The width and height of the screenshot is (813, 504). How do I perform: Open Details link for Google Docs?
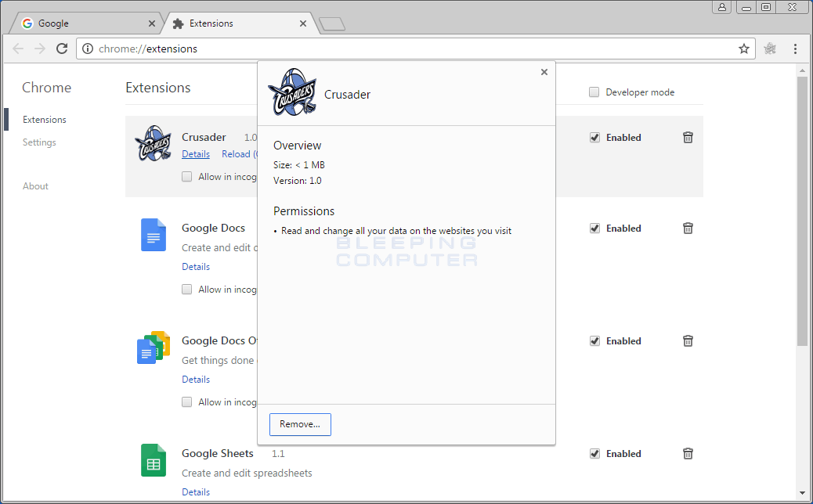(196, 267)
